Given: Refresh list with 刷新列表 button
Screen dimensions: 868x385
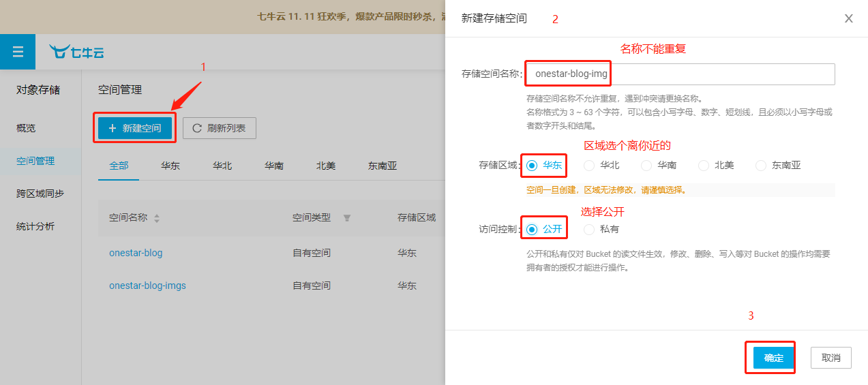Looking at the screenshot, I should [x=220, y=128].
